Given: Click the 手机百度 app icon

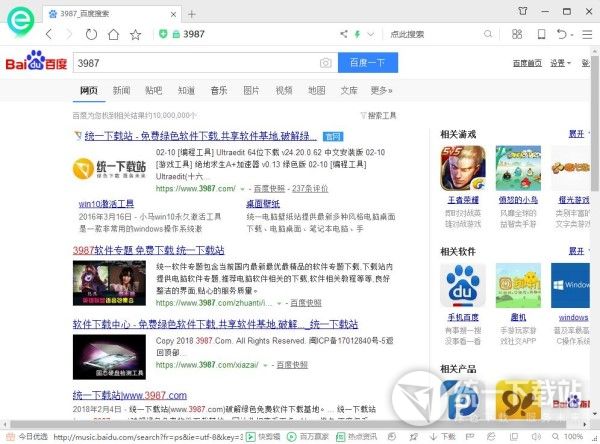Looking at the screenshot, I should click(463, 286).
